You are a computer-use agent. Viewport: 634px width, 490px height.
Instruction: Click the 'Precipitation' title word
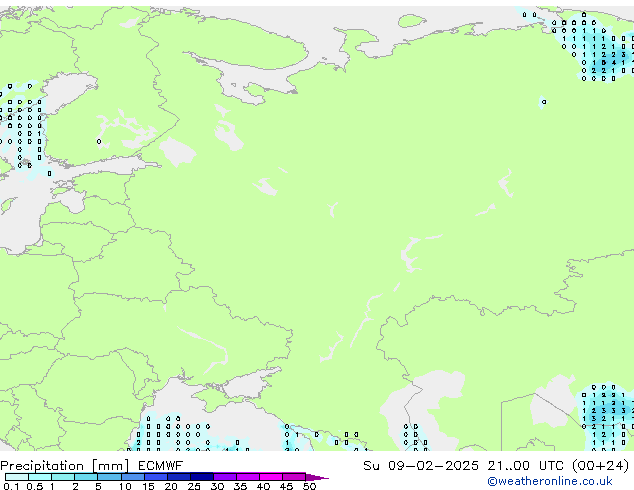tap(42, 466)
